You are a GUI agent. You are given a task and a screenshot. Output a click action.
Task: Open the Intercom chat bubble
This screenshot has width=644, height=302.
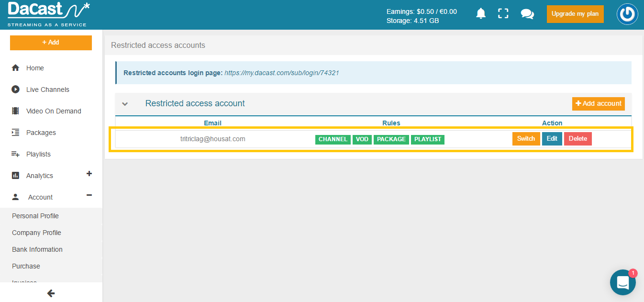[622, 282]
